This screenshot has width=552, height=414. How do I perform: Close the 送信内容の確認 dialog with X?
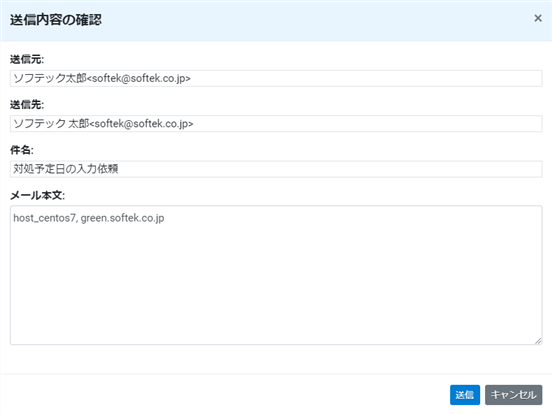point(538,18)
